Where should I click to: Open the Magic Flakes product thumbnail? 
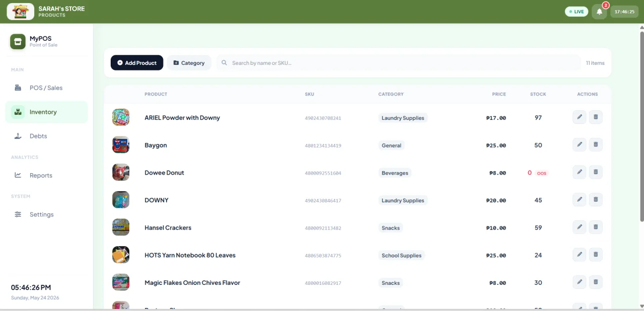tap(121, 282)
